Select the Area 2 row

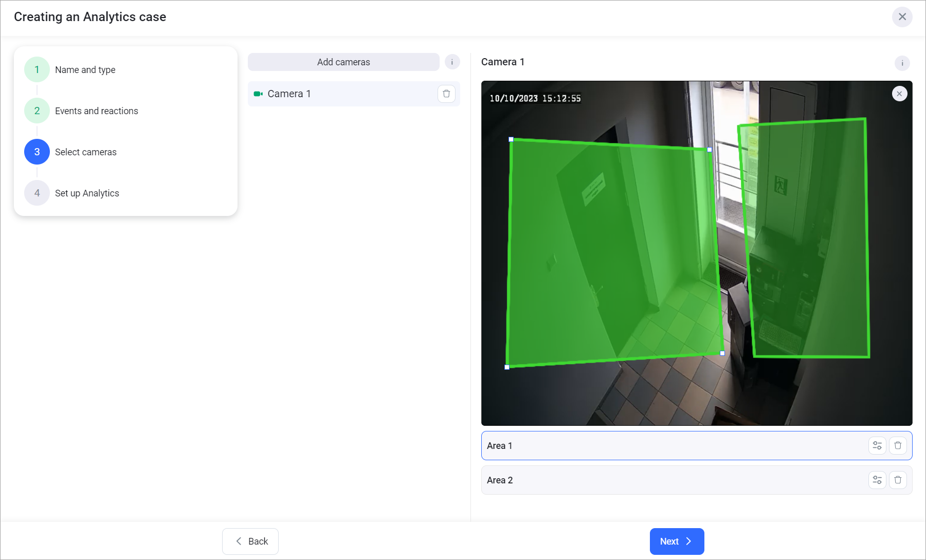pos(668,480)
